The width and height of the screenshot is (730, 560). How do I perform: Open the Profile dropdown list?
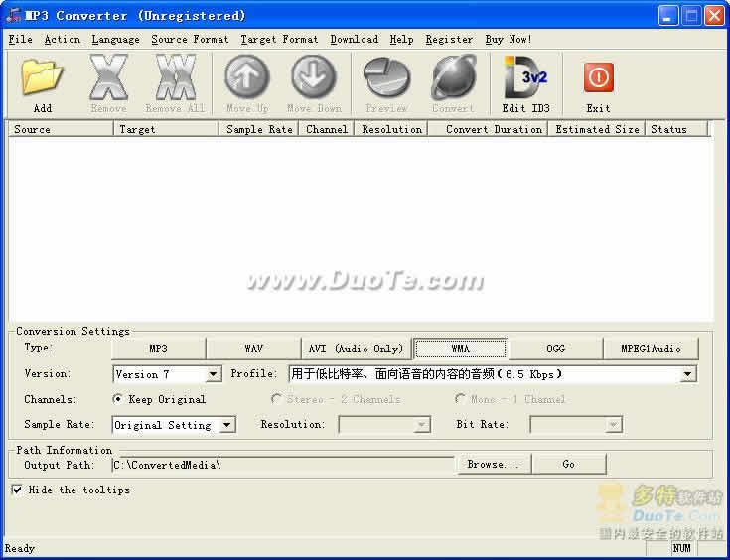click(688, 374)
